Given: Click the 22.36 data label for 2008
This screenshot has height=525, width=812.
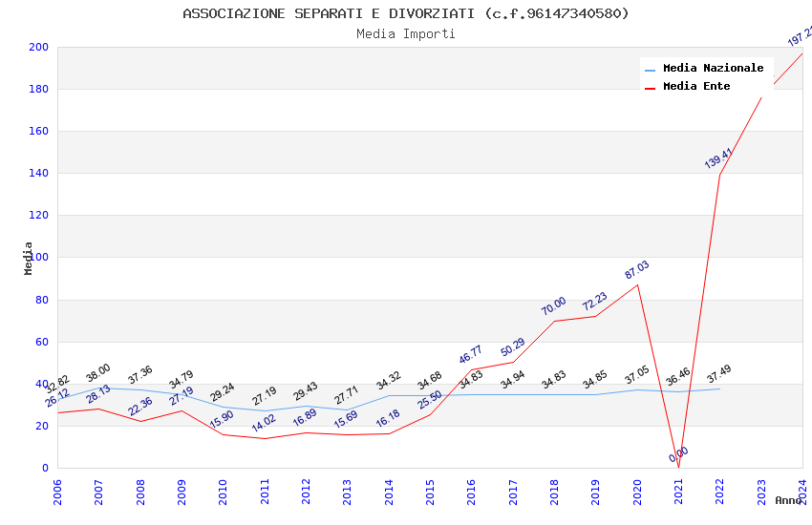Looking at the screenshot, I should (140, 406).
